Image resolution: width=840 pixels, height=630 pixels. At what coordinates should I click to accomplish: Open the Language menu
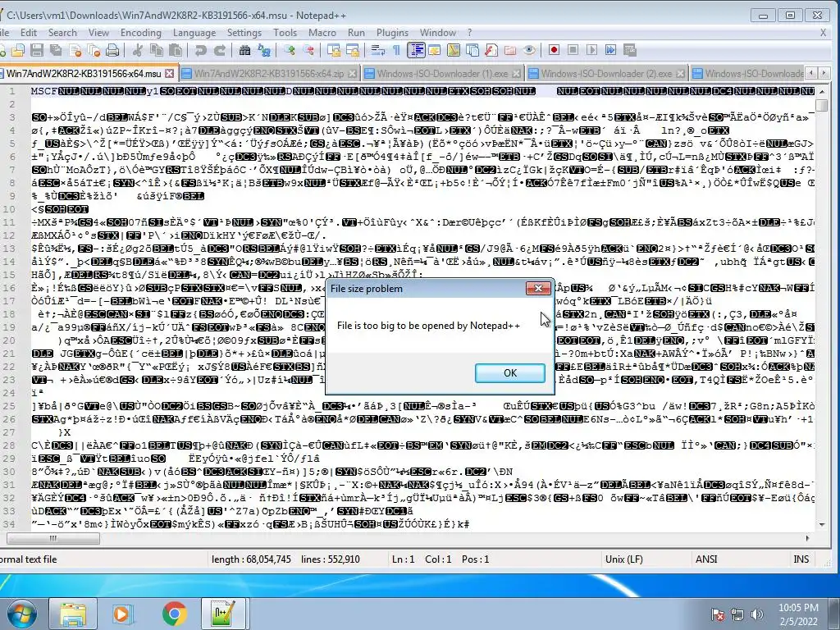point(194,33)
